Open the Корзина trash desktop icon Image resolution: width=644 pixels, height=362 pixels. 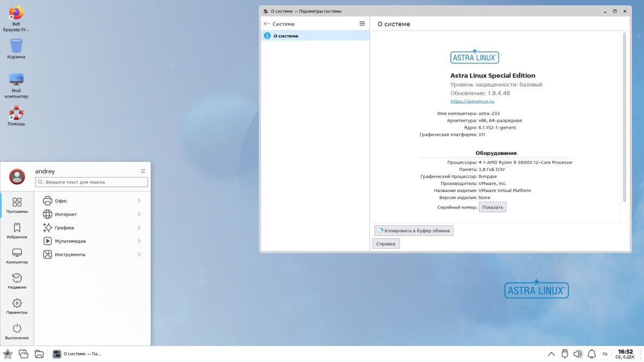click(x=16, y=49)
